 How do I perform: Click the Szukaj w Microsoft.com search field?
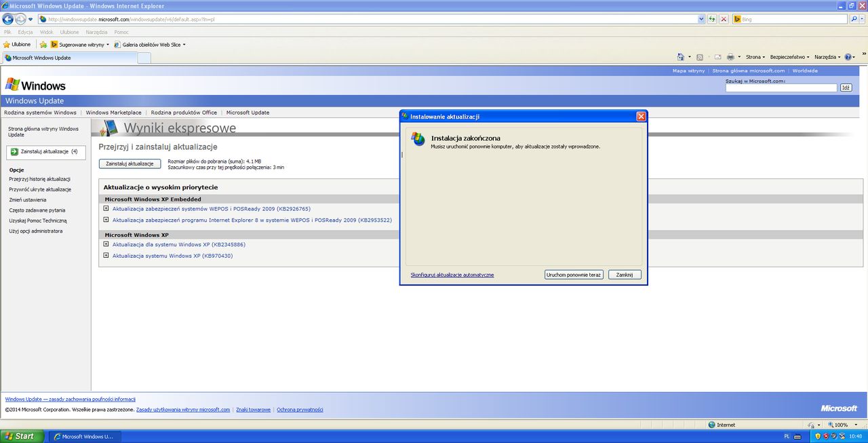781,88
